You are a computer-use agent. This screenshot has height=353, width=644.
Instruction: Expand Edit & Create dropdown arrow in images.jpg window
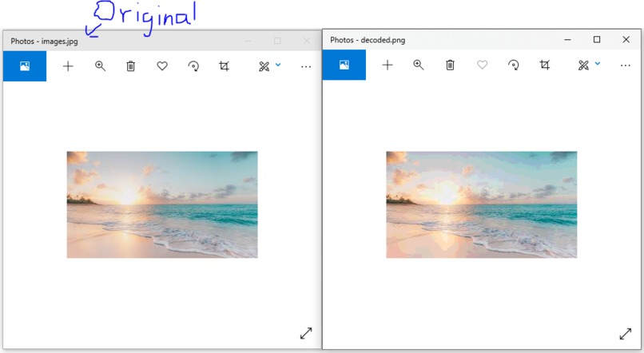pos(278,65)
